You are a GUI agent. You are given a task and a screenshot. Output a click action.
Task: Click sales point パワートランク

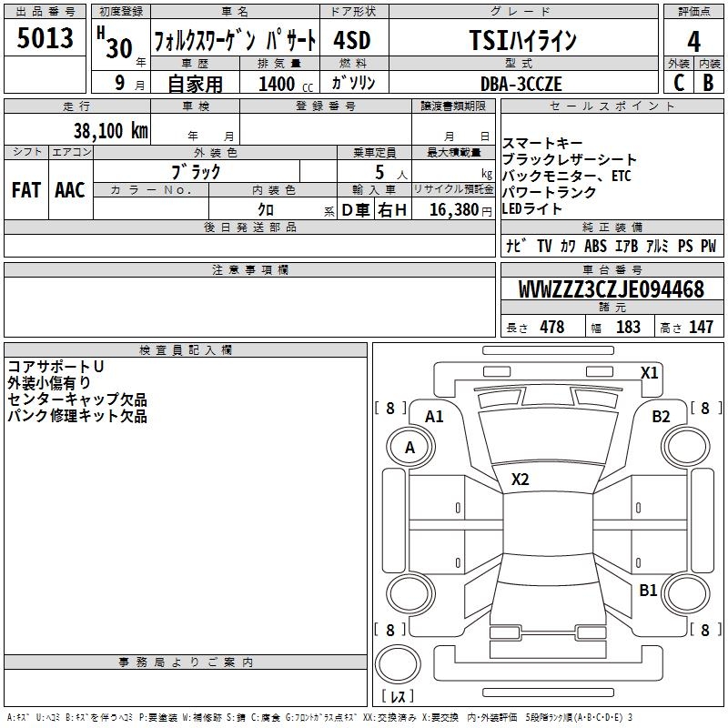(549, 192)
